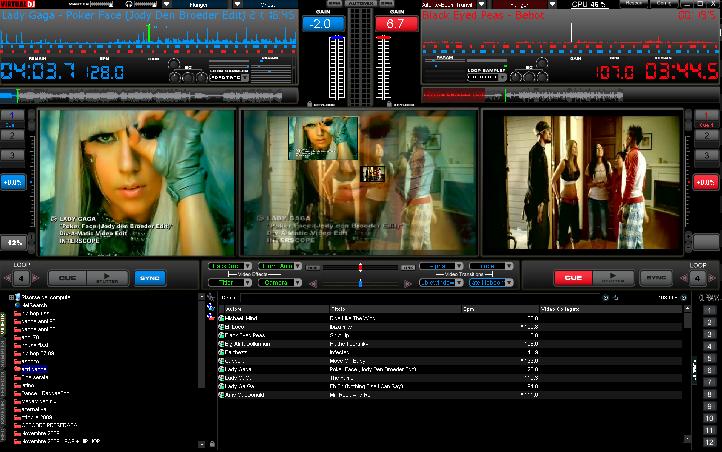Reset left deck pitch +0.0% button
The width and height of the screenshot is (722, 452).
pos(13,182)
